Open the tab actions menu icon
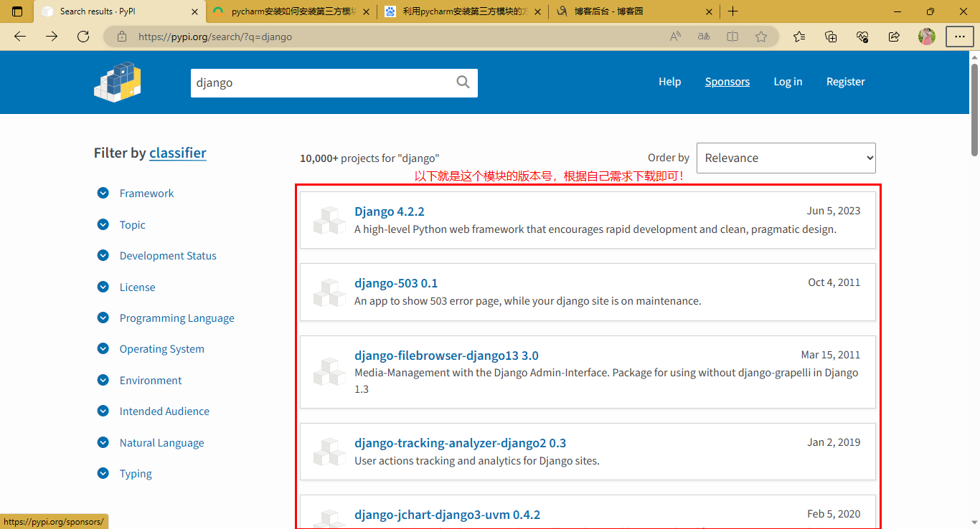Image resolution: width=980 pixels, height=529 pixels. 17,11
